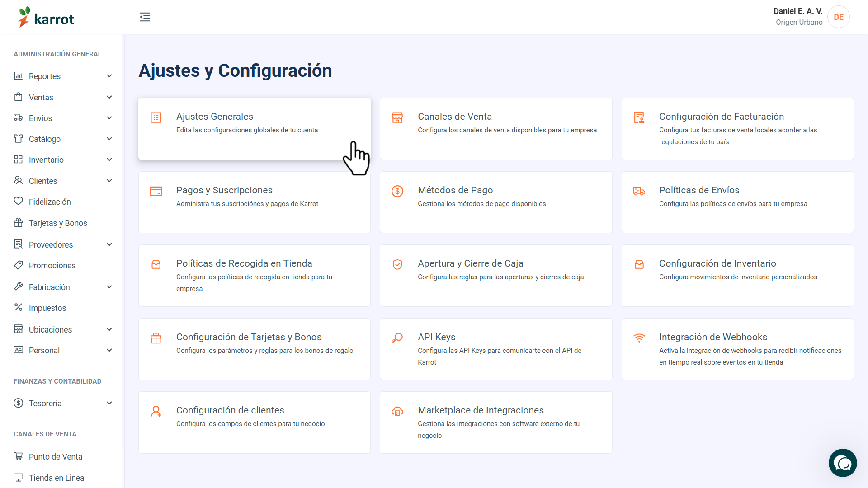
Task: Open the Ajustes Generales card
Action: point(255,129)
